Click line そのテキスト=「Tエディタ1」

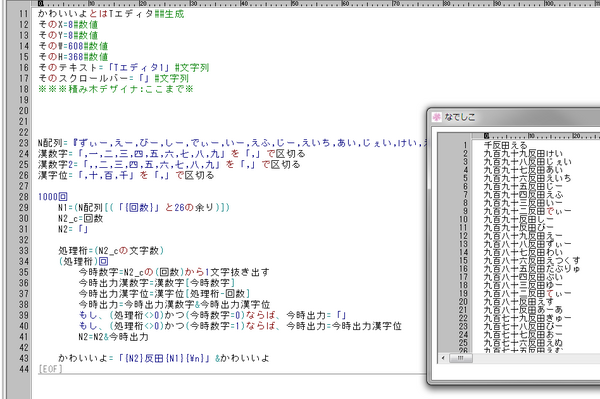(x=124, y=68)
